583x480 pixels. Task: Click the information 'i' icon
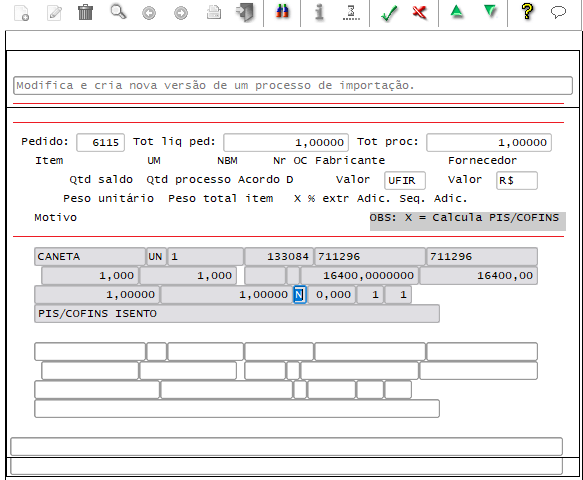point(319,12)
